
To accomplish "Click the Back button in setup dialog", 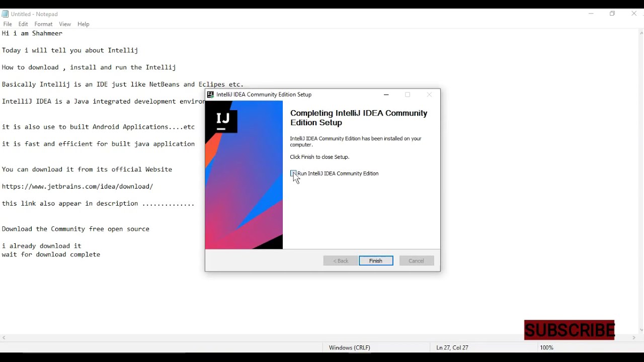I will coord(341,261).
